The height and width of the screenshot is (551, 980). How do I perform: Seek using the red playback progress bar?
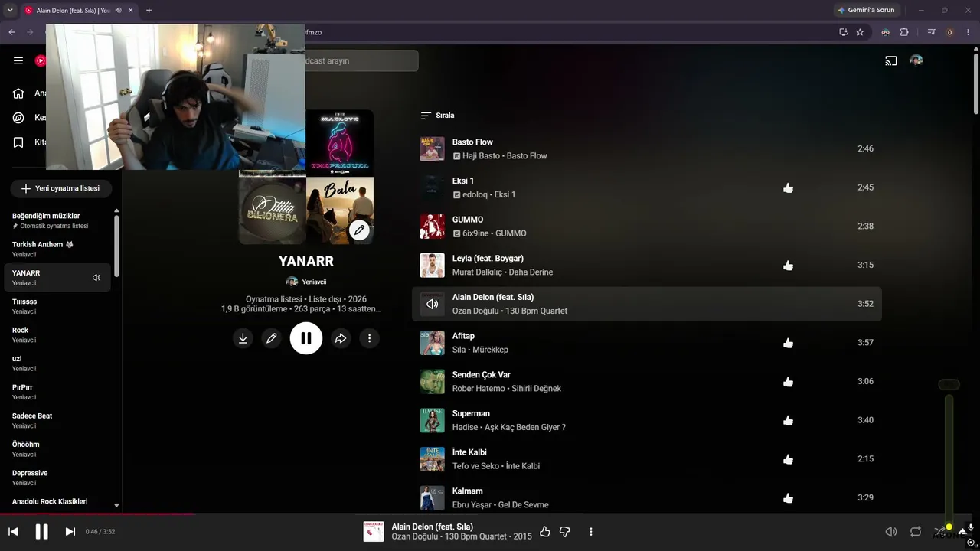pyautogui.click(x=490, y=514)
